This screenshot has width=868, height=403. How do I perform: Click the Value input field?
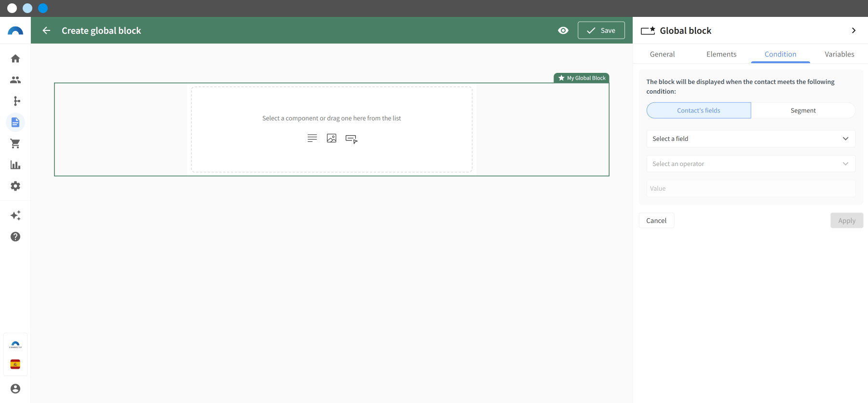point(751,189)
